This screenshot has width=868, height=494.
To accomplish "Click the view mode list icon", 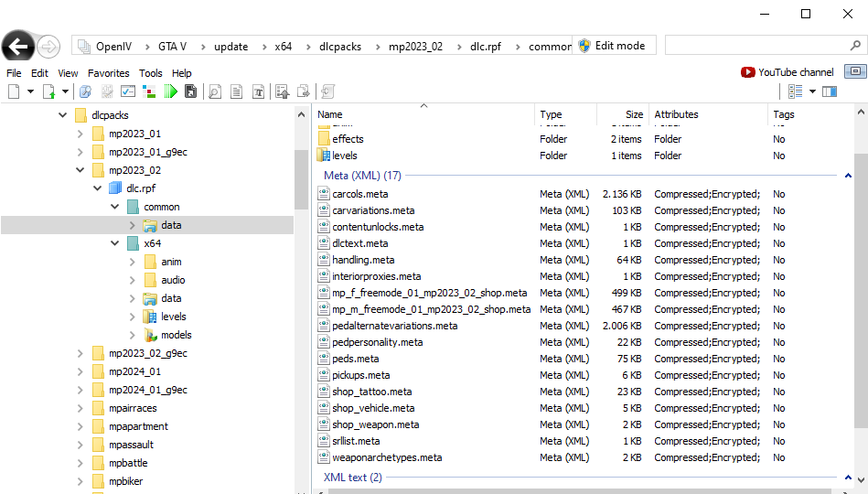I will [x=796, y=91].
